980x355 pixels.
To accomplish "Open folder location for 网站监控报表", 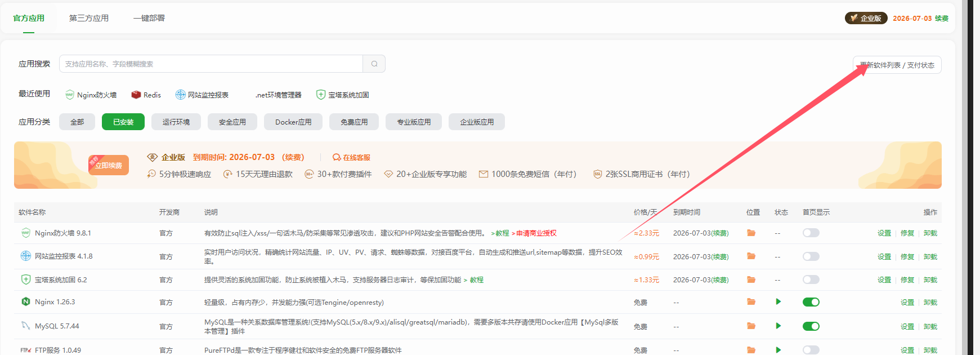I will (751, 256).
